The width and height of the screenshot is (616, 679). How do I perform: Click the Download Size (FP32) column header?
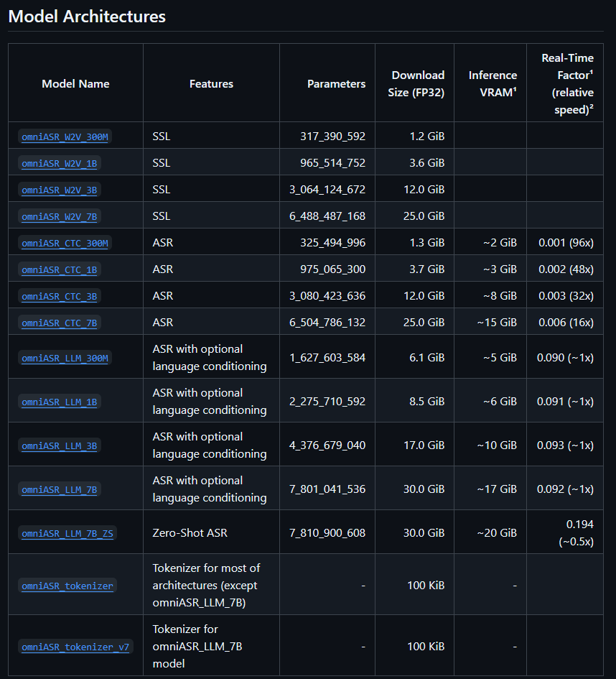pos(418,83)
